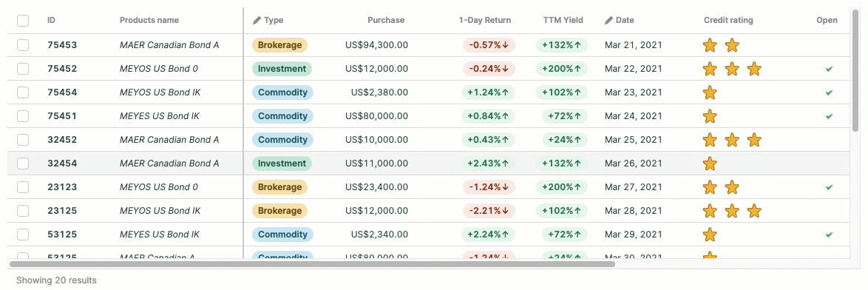This screenshot has width=868, height=290.
Task: Click the +1.24% return pill
Action: (x=488, y=92)
